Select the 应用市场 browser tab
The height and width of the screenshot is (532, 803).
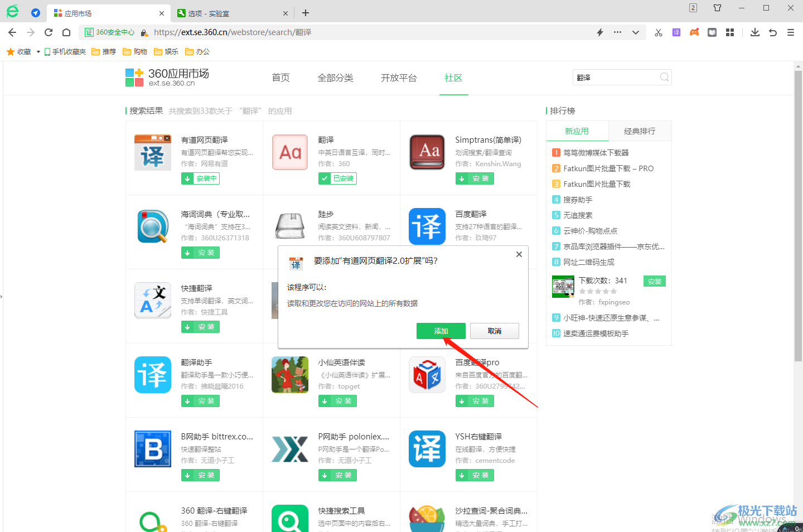pyautogui.click(x=109, y=13)
